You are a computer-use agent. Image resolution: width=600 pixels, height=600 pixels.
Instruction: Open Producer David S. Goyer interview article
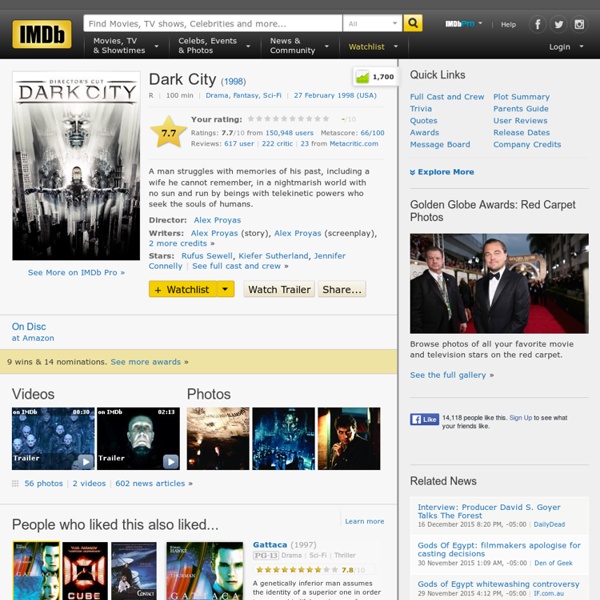pos(489,511)
